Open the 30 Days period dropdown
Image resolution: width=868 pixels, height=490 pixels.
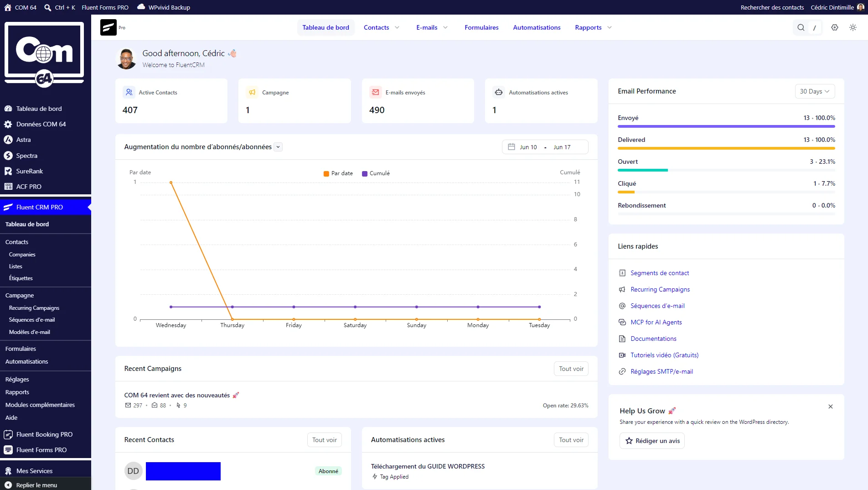tap(815, 91)
